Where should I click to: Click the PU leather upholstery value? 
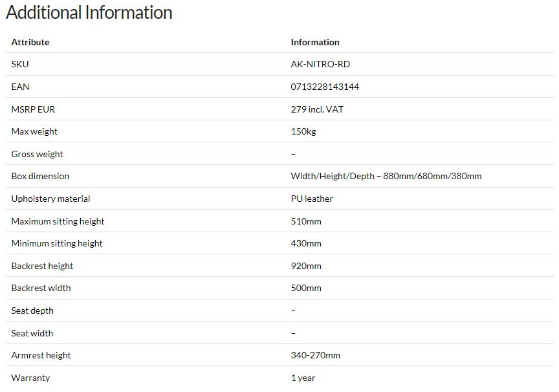click(x=312, y=199)
